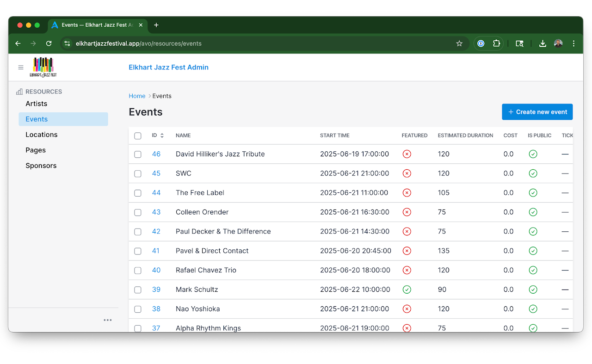Viewport: 592px width, 364px height.
Task: Open the browser extensions puzzle icon
Action: (x=496, y=43)
